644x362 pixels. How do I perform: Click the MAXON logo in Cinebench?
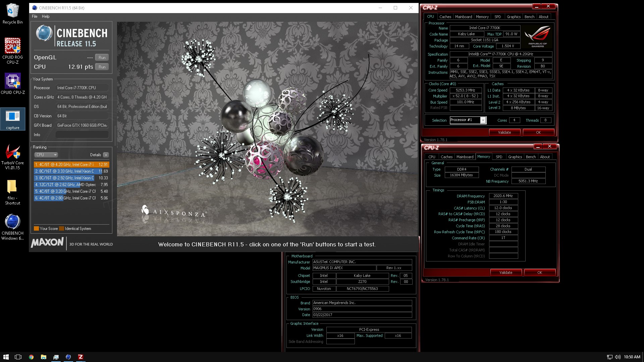point(47,242)
